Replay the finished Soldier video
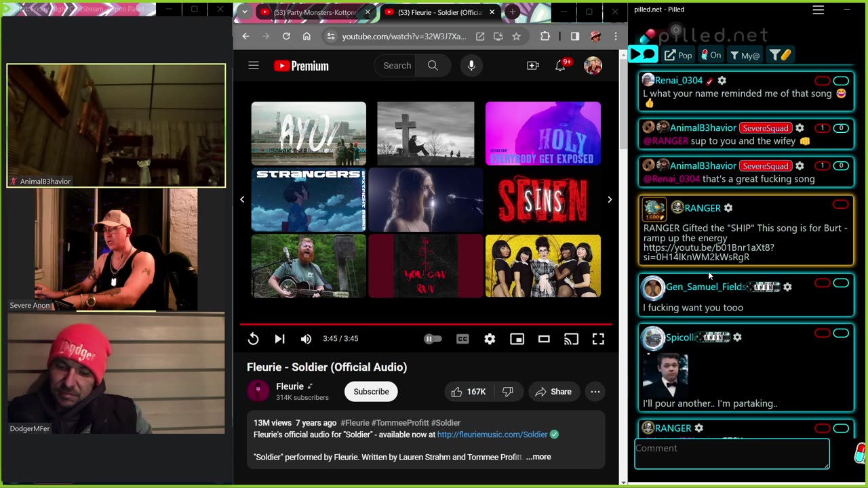868x488 pixels. click(253, 339)
